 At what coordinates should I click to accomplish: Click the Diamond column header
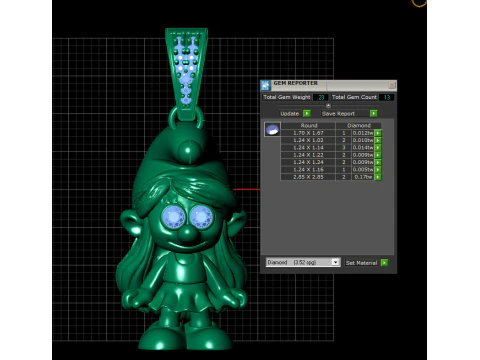coord(359,126)
